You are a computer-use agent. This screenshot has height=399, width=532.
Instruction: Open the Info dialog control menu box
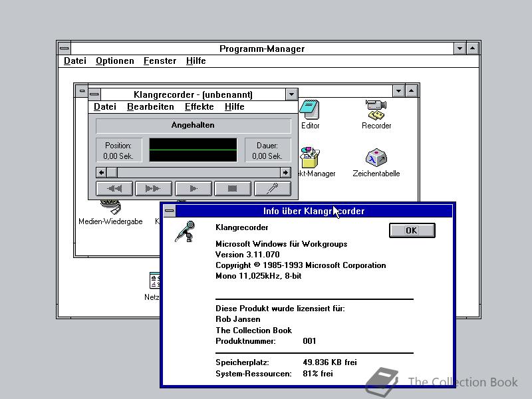pos(170,211)
